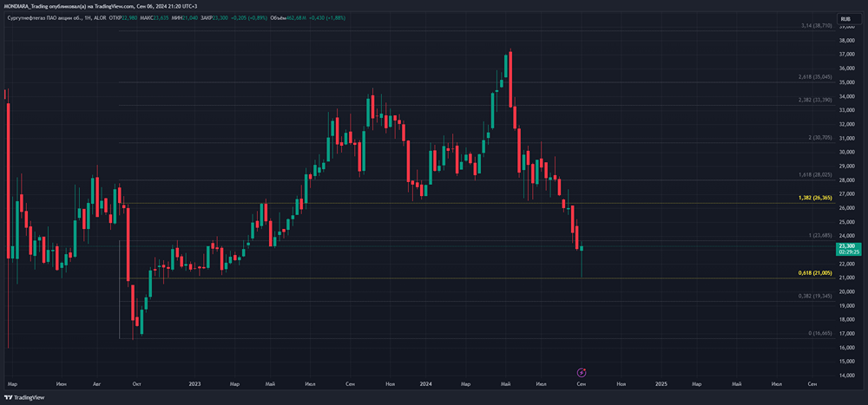
Task: Click the current price tag 23,300
Action: pyautogui.click(x=848, y=249)
